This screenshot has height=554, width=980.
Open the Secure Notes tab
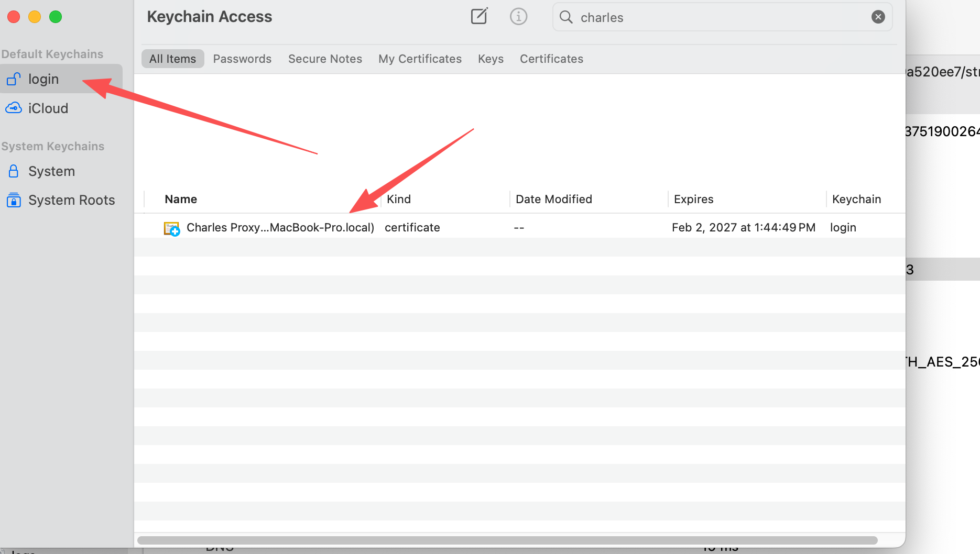coord(325,59)
